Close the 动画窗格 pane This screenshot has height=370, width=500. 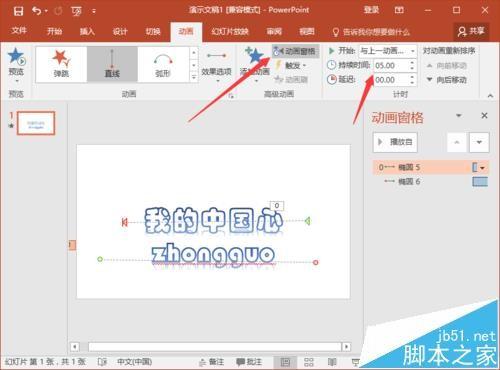[484, 116]
